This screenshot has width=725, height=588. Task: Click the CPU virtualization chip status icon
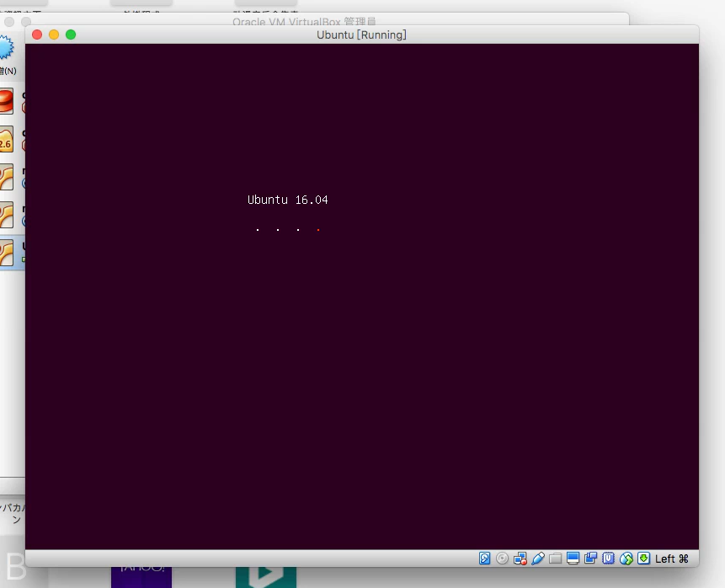coord(609,559)
